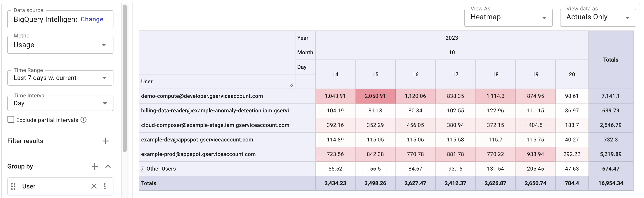Screen dimensions: 644x198
Task: Click the plus icon next to Filter results
Action: click(x=106, y=141)
